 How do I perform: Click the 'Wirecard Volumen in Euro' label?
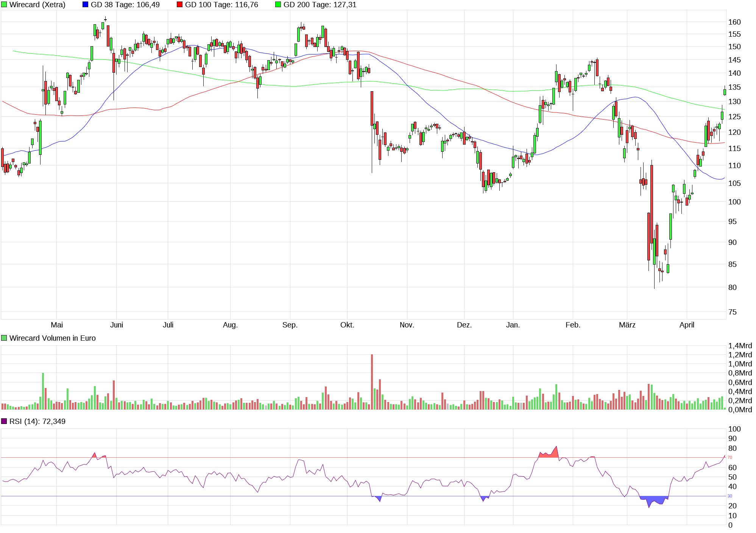click(52, 338)
